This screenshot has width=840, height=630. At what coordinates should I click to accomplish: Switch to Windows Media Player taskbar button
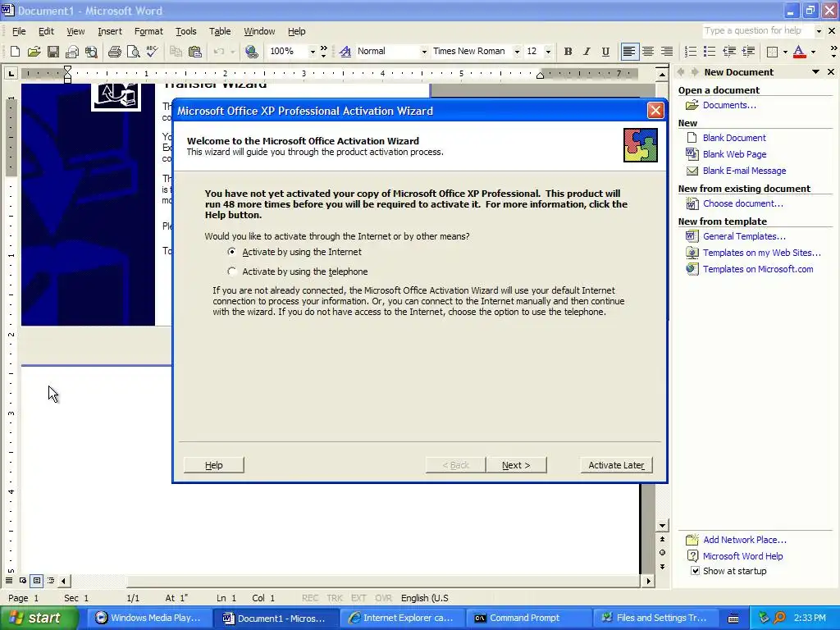click(x=149, y=618)
